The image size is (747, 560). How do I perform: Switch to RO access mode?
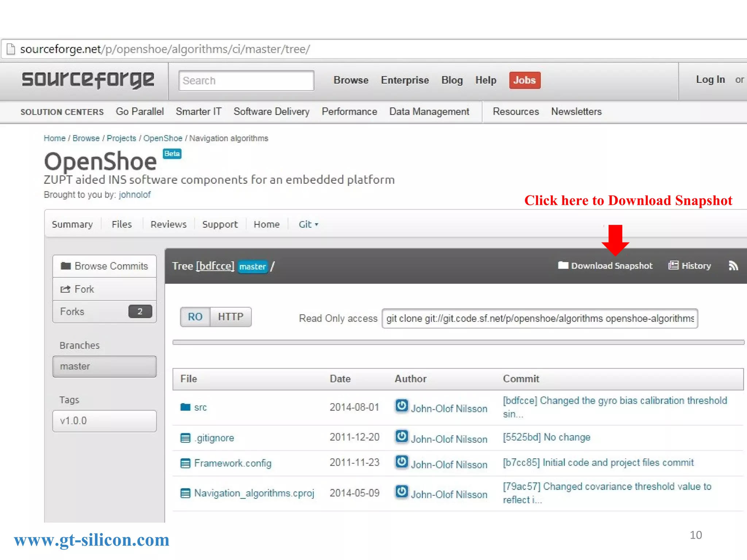pos(195,317)
